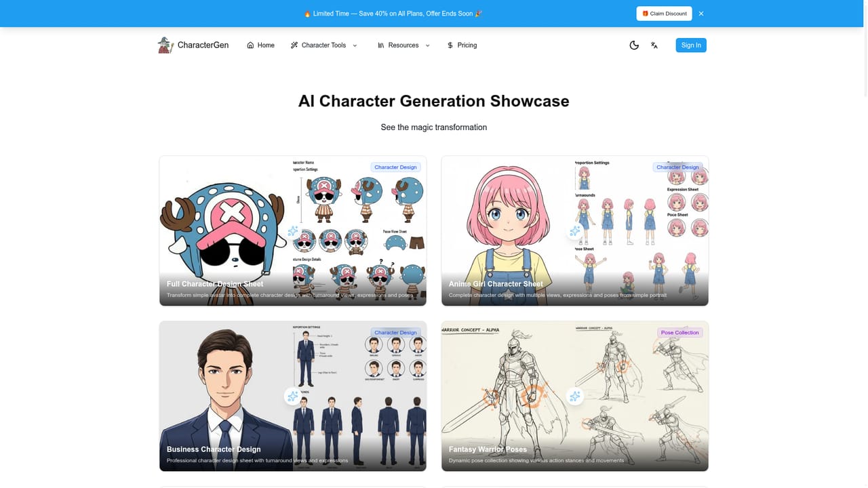This screenshot has height=488, width=868.
Task: Click the Claim Discount button
Action: [x=665, y=14]
